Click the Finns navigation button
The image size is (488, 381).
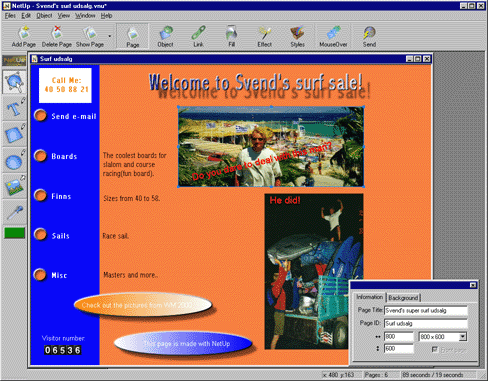(41, 195)
